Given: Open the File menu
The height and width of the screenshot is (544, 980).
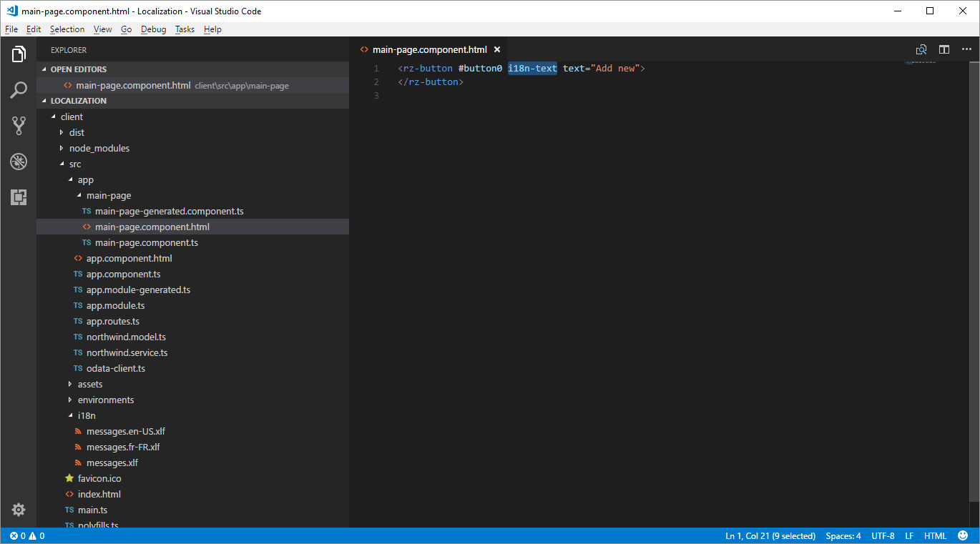Looking at the screenshot, I should (x=11, y=29).
